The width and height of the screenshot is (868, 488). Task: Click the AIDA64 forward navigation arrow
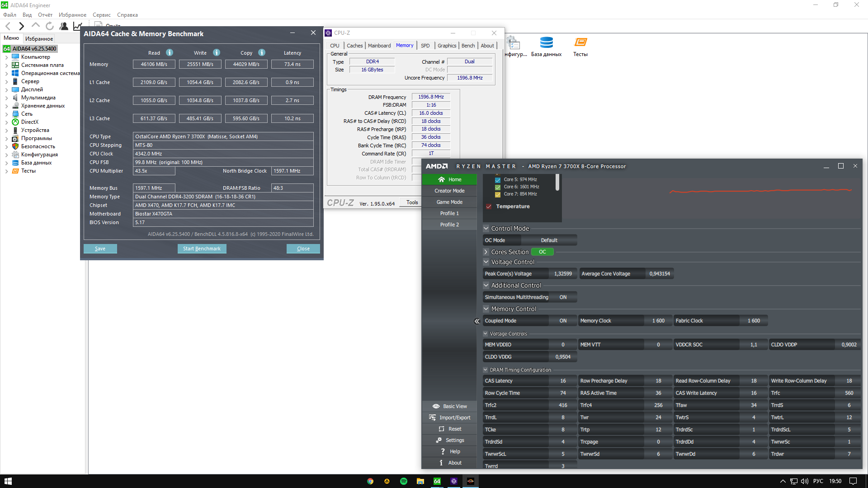21,26
